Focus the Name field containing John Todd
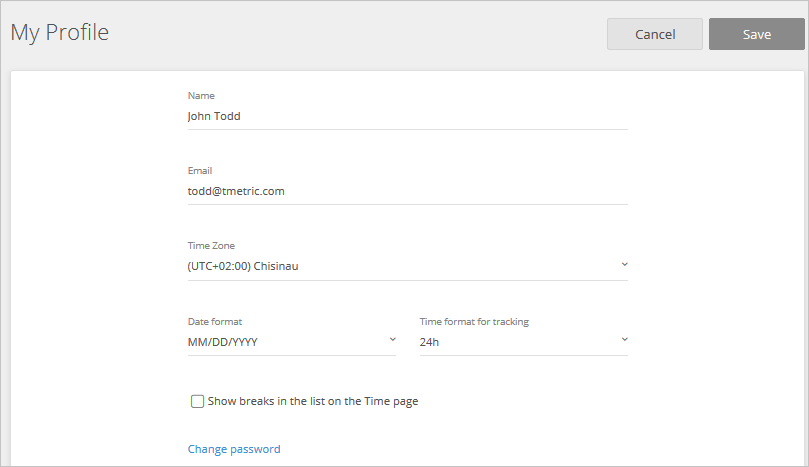The image size is (809, 467). click(x=408, y=117)
